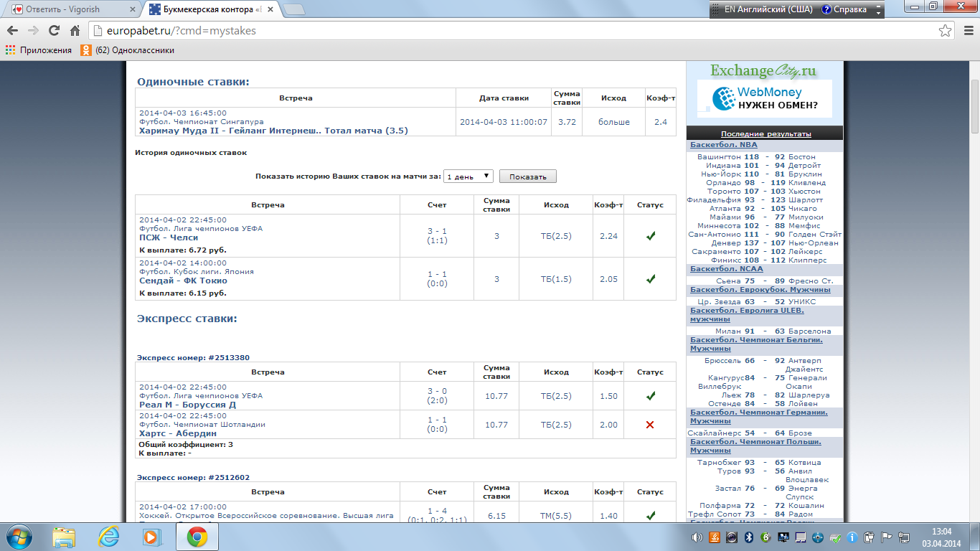Open Internet Explorer from the taskbar
This screenshot has height=551, width=980.
pyautogui.click(x=109, y=537)
